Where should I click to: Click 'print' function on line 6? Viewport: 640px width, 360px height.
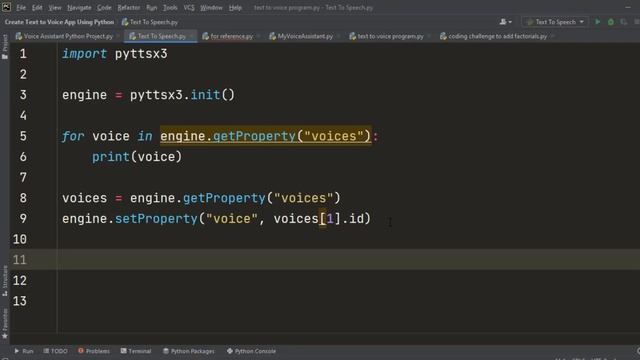tap(111, 157)
